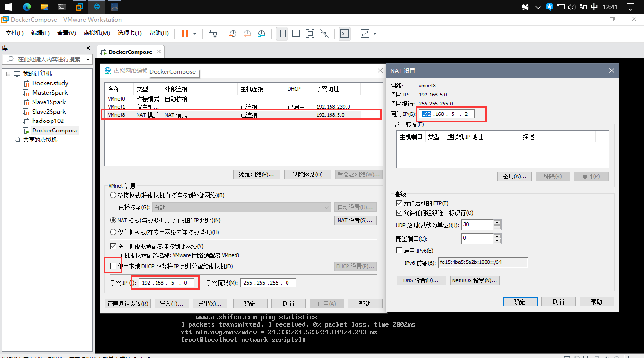
Task: Launch Microsoft Edge from the taskbar
Action: coord(26,7)
